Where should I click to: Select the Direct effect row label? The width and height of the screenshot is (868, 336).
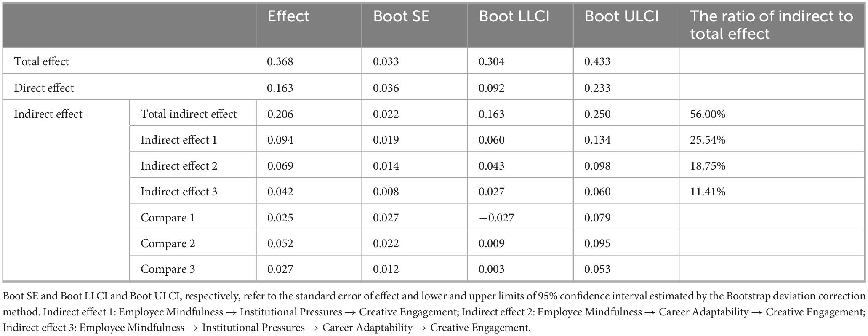(x=44, y=88)
